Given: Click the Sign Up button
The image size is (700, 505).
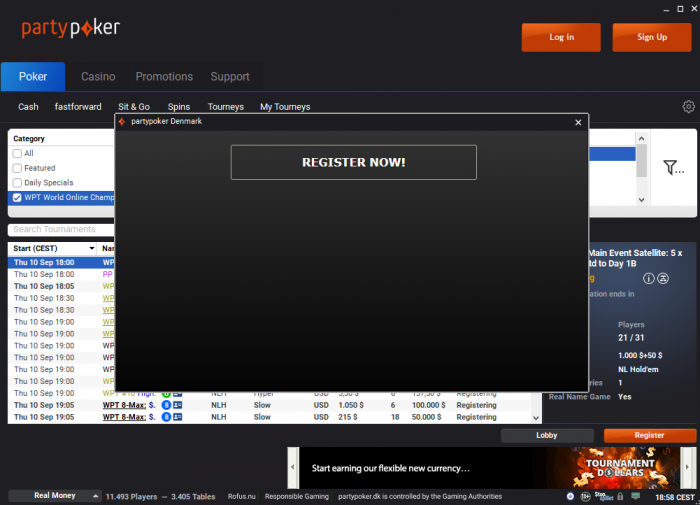Looking at the screenshot, I should click(x=652, y=38).
